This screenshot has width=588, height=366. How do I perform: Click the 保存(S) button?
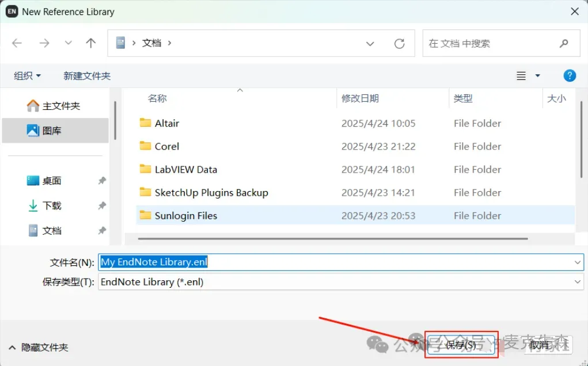coord(461,344)
